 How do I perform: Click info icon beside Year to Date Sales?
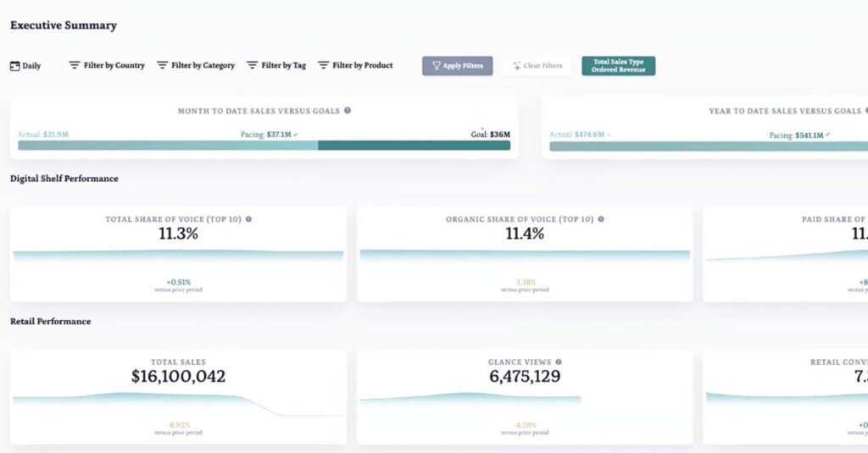click(x=865, y=111)
